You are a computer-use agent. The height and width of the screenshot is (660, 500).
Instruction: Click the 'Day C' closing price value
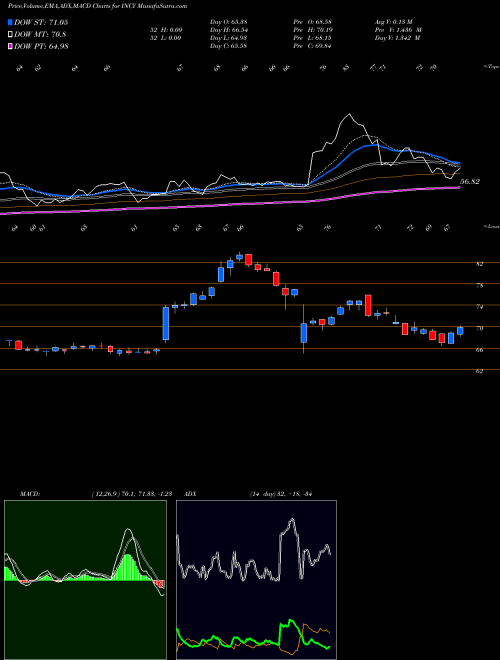coord(228,46)
